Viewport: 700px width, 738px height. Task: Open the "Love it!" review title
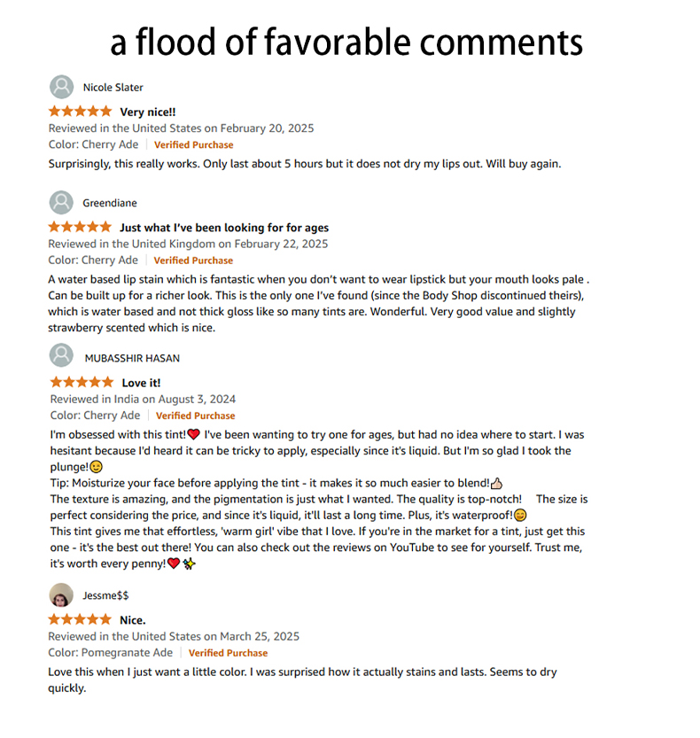[x=141, y=383]
